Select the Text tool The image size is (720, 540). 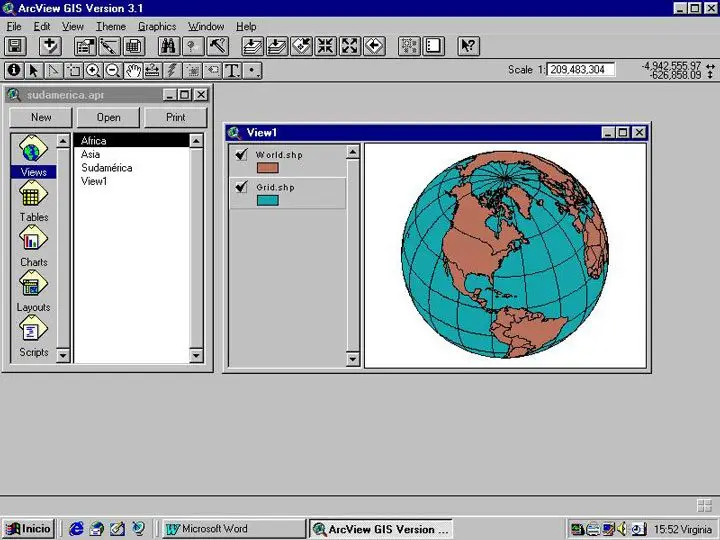coord(232,70)
